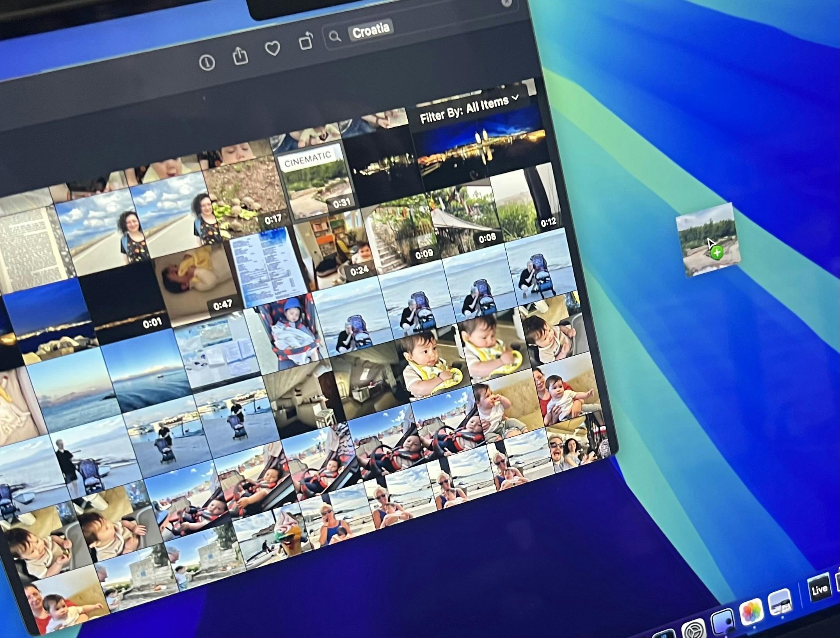Screen dimensions: 840x638
Task: Rotate the photo using the rotate icon
Action: (306, 41)
